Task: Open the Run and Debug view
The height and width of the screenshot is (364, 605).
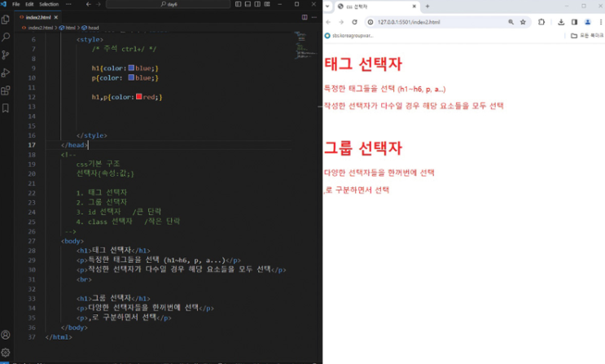Action: coord(6,72)
